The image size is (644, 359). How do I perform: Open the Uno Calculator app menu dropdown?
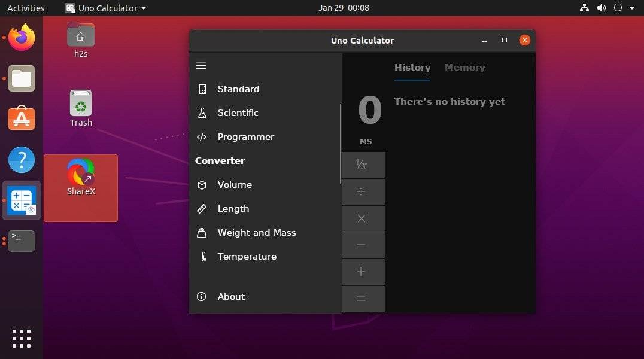click(x=105, y=8)
